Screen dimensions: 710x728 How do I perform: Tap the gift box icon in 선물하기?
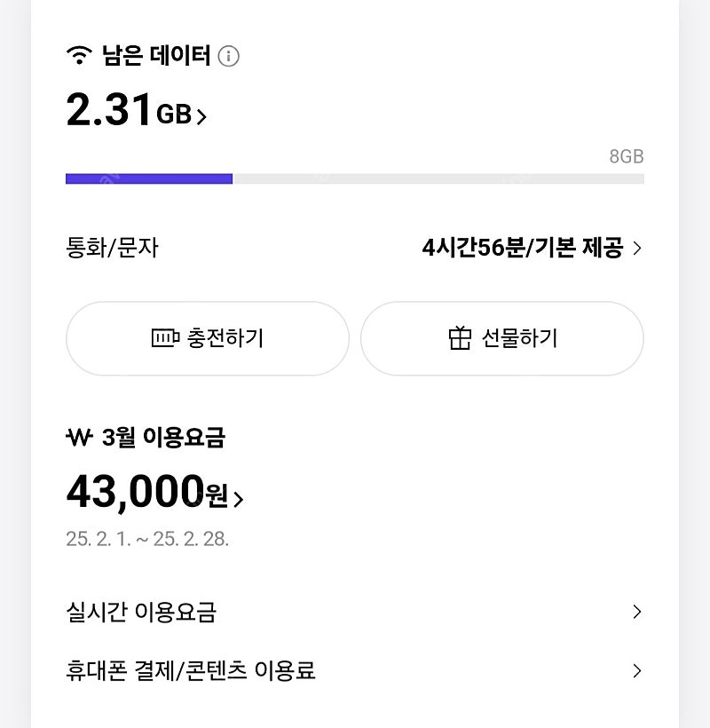click(x=460, y=337)
